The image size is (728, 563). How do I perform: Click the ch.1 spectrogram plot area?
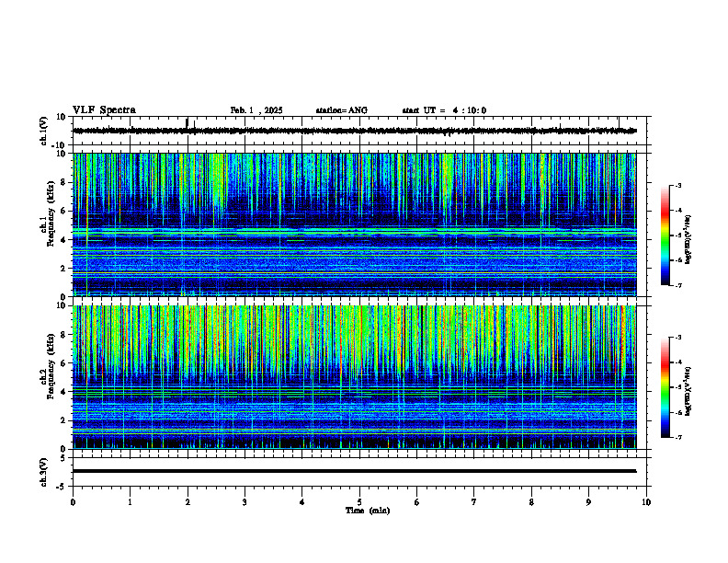click(x=354, y=224)
